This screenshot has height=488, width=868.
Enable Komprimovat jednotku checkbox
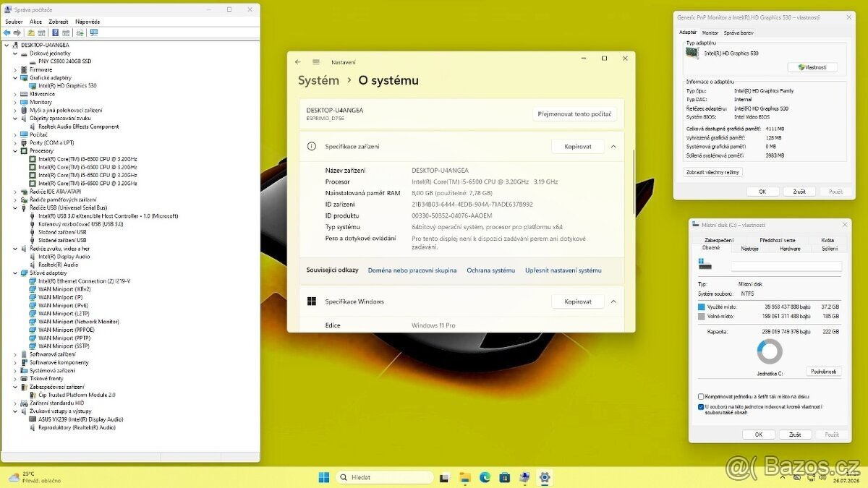701,396
